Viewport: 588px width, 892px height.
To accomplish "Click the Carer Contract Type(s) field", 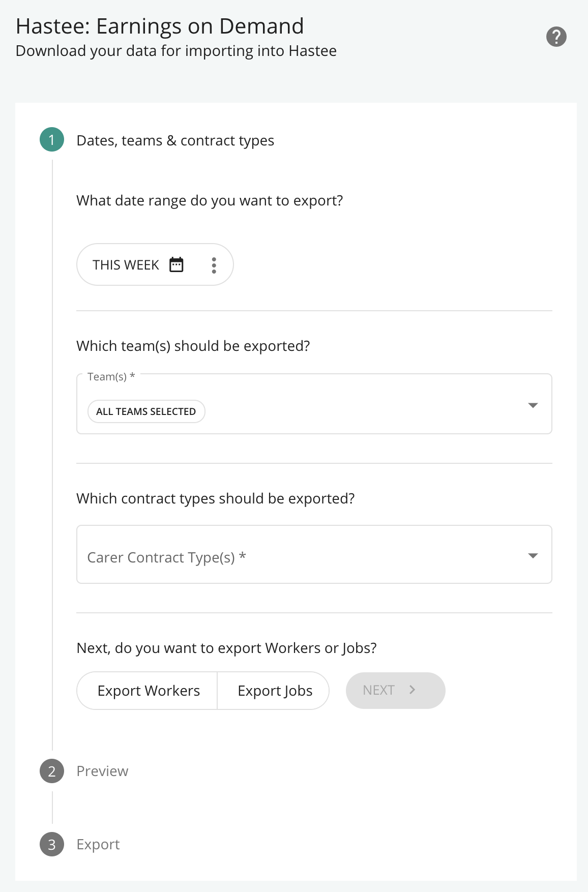I will click(x=314, y=554).
